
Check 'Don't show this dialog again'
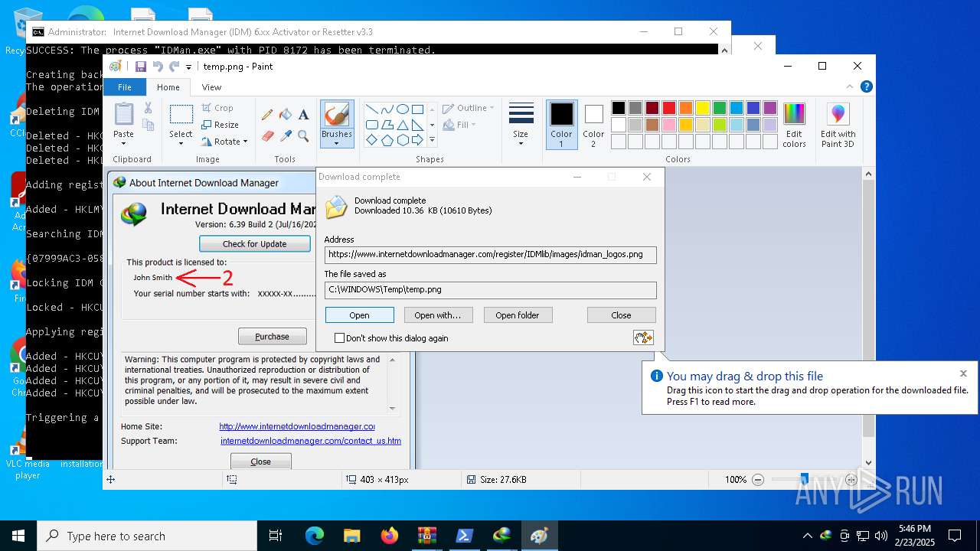[340, 338]
